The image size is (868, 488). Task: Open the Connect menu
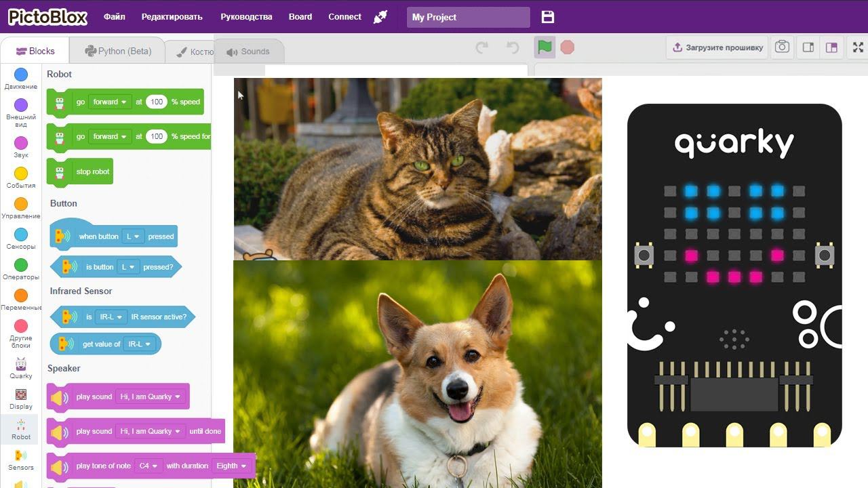[344, 17]
